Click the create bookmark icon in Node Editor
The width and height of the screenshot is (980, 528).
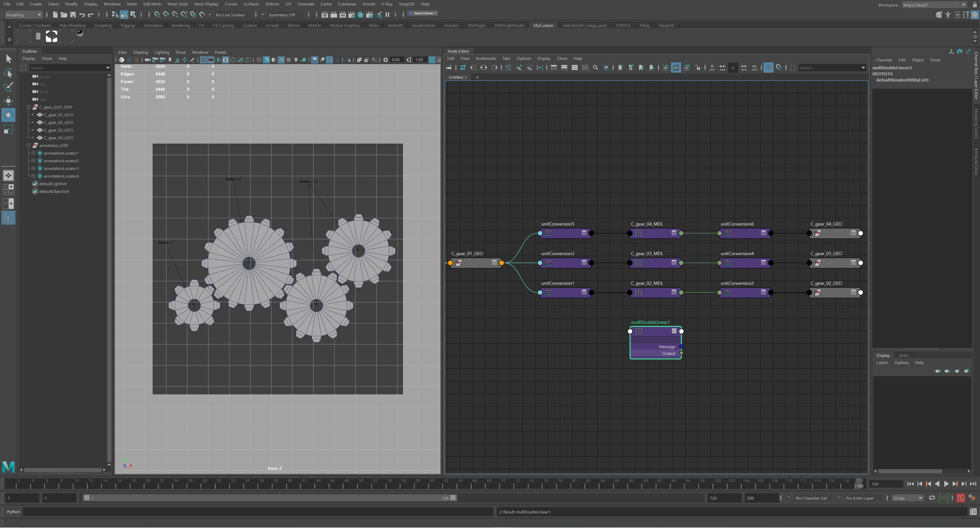[x=620, y=68]
